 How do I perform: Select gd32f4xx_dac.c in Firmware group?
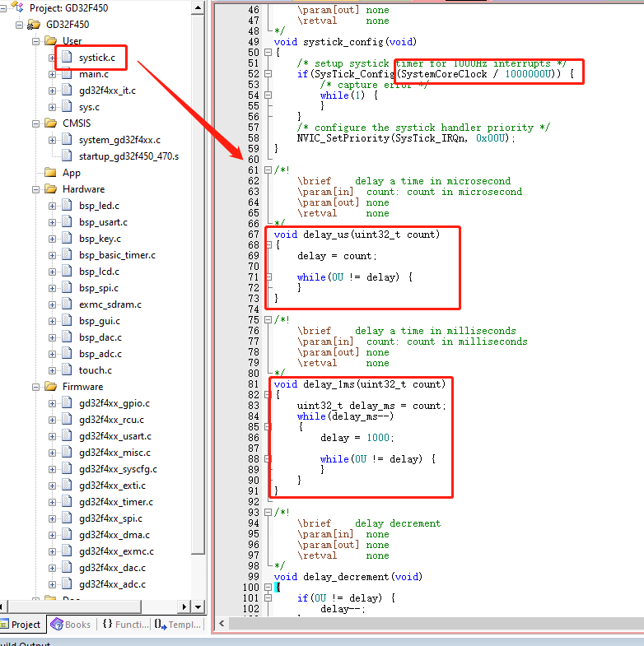[x=112, y=568]
